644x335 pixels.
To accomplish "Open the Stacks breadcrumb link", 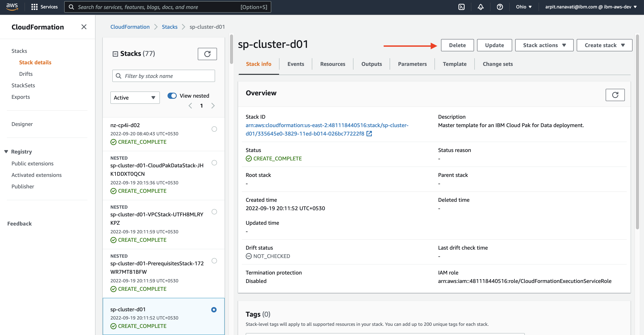I will pyautogui.click(x=169, y=27).
